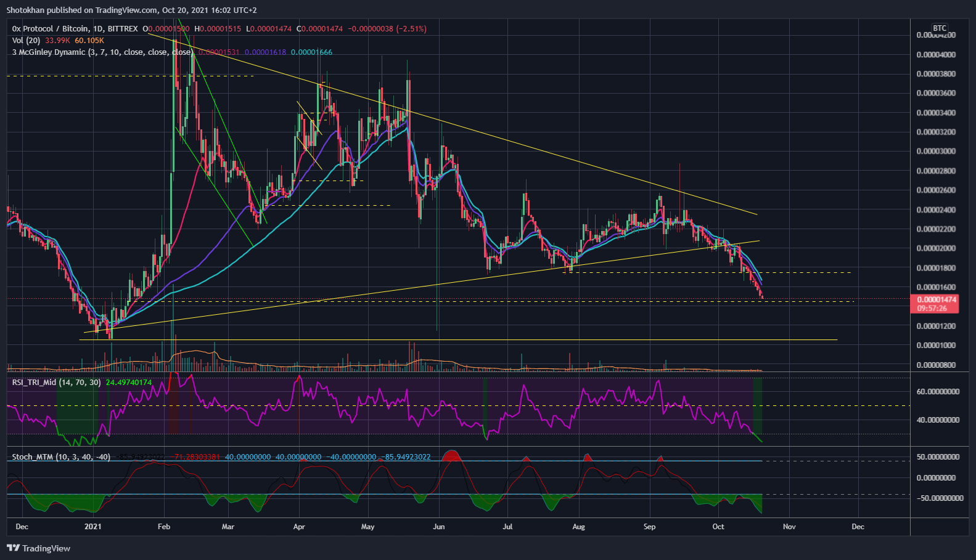Click price axis label '0.00003400'

click(x=936, y=113)
